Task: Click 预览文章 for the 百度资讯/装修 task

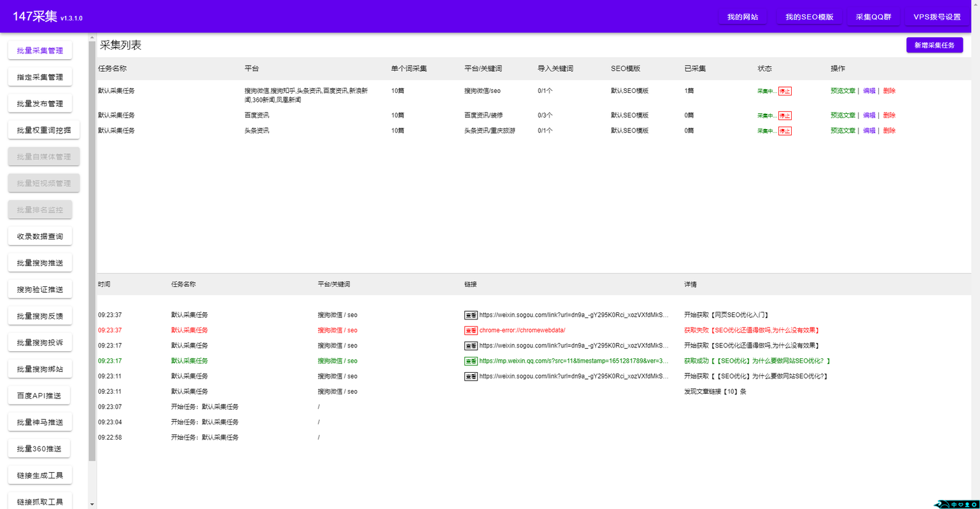Action: (843, 115)
